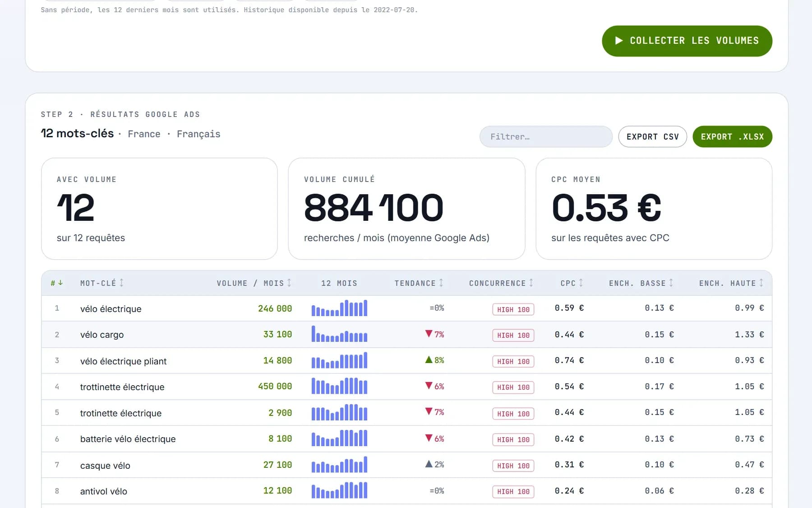Click the trottinette électrique 6% down trend
Image resolution: width=812 pixels, height=508 pixels.
435,386
